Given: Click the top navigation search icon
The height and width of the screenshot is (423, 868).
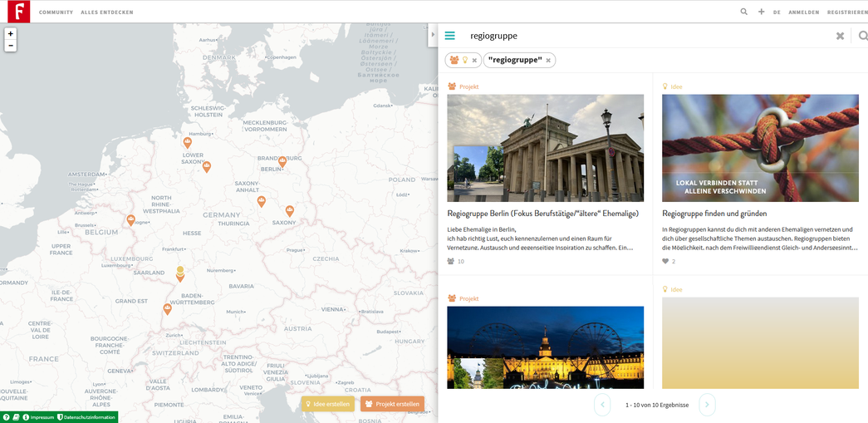Looking at the screenshot, I should point(743,12).
